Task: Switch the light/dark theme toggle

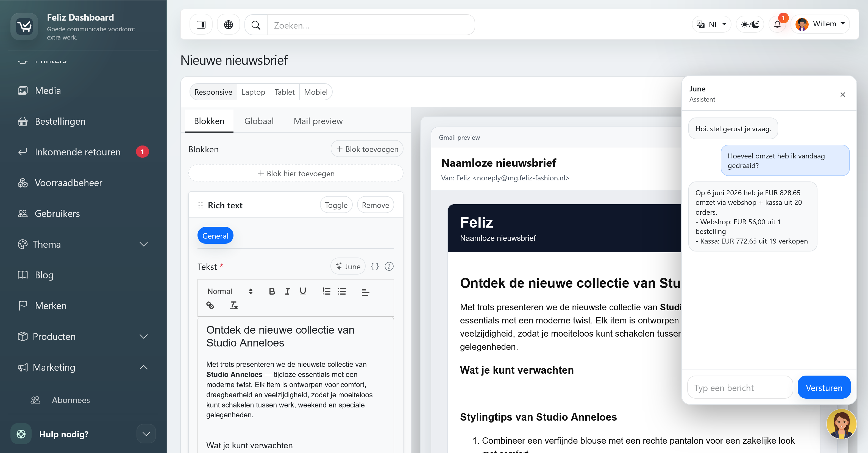Action: point(750,25)
